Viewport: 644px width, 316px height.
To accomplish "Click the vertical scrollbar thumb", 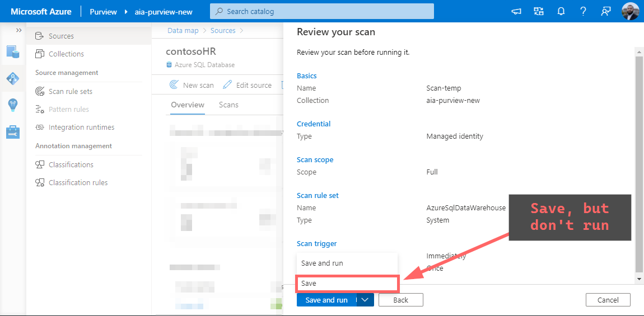I will point(638,164).
